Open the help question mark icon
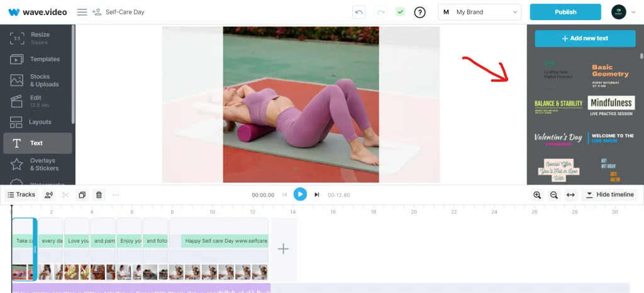644x293 pixels. 419,12
